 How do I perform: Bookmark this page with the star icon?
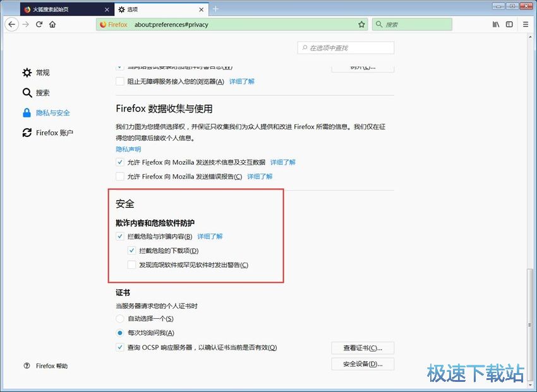[361, 25]
